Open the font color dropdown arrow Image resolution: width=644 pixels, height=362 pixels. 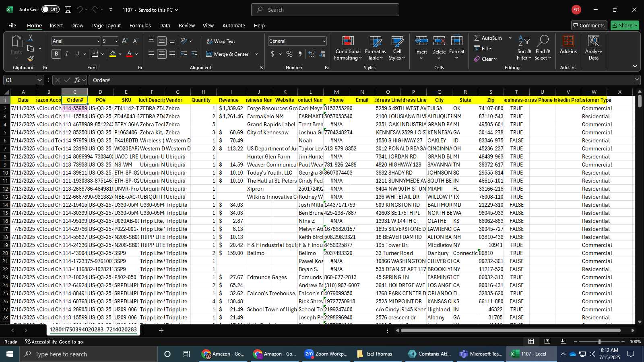point(137,54)
